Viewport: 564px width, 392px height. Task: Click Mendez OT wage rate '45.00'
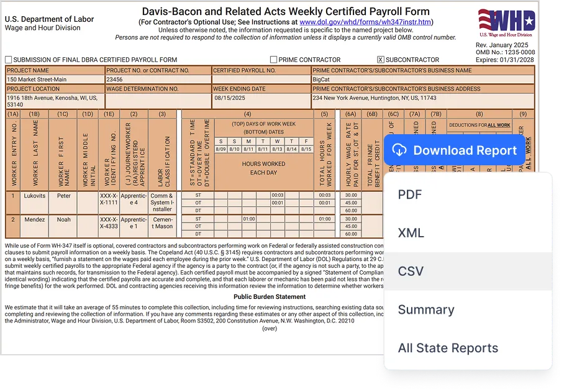coord(351,226)
